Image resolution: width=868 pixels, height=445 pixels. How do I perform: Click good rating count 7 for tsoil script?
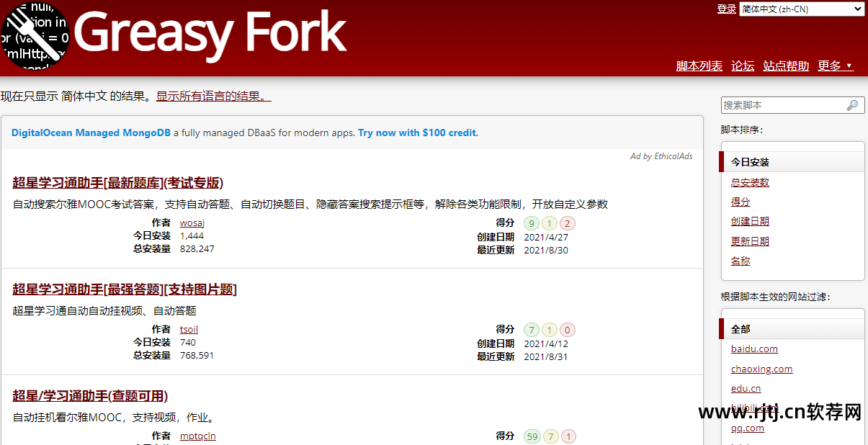532,330
